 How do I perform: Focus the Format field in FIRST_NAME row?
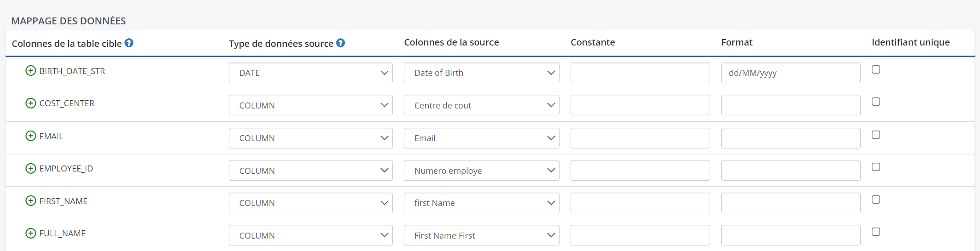(790, 203)
